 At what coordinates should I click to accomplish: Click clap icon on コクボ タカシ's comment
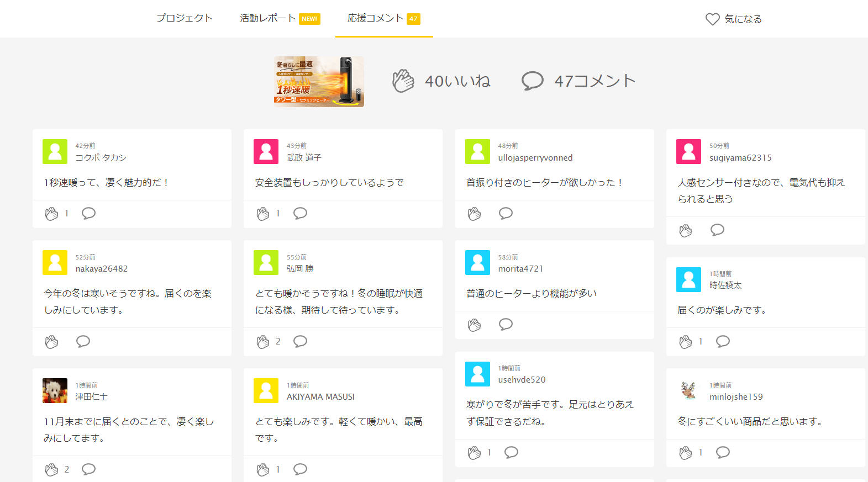tap(51, 214)
